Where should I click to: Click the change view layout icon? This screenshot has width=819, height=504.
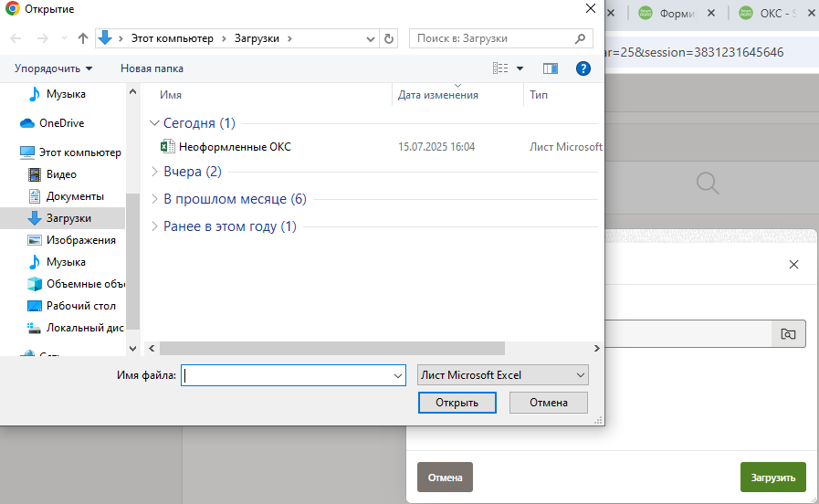[x=500, y=68]
